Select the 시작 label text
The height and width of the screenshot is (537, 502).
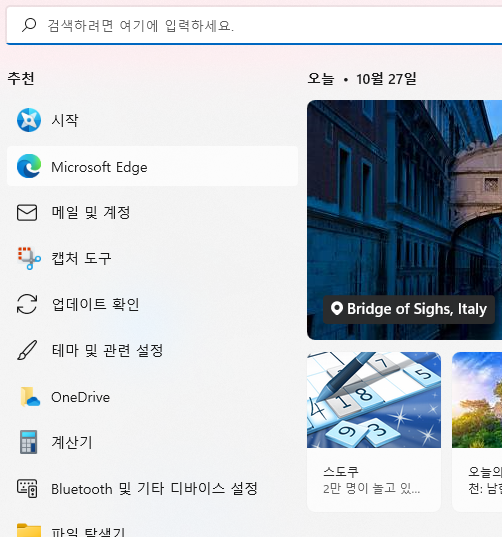[65, 120]
